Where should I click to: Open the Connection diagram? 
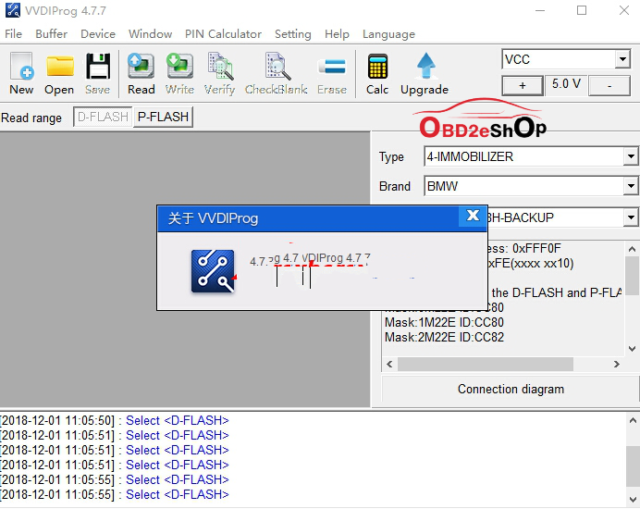pyautogui.click(x=510, y=389)
